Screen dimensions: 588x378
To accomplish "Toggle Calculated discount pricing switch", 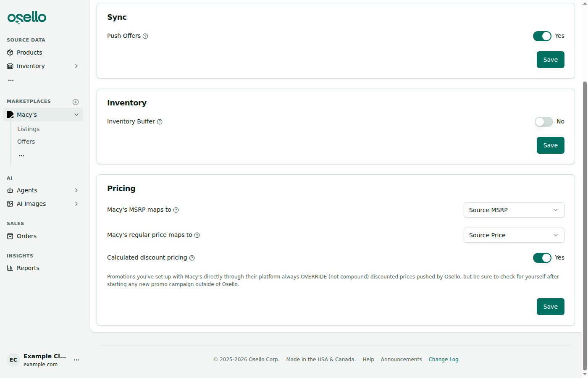I will (x=542, y=258).
